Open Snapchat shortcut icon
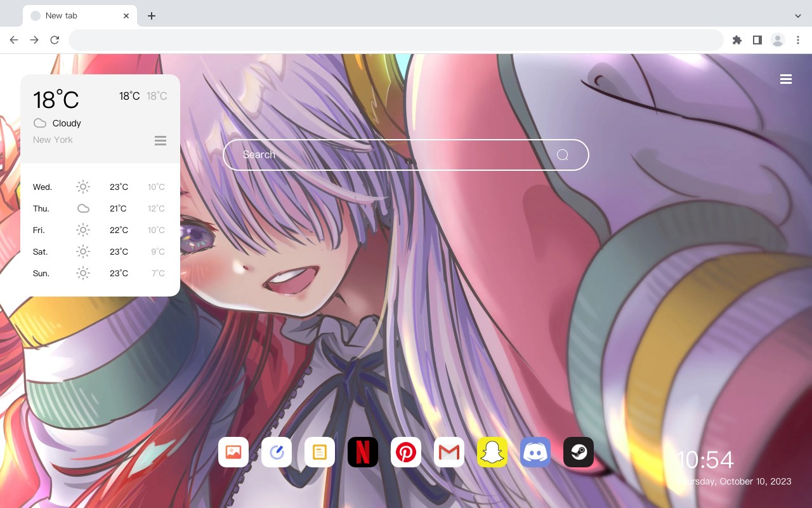 pos(492,452)
